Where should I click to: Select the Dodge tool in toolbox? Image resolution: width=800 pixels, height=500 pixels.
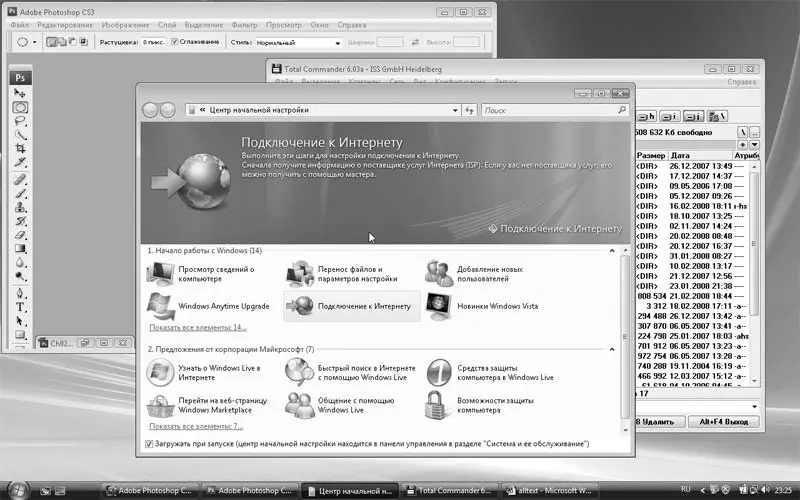click(20, 276)
